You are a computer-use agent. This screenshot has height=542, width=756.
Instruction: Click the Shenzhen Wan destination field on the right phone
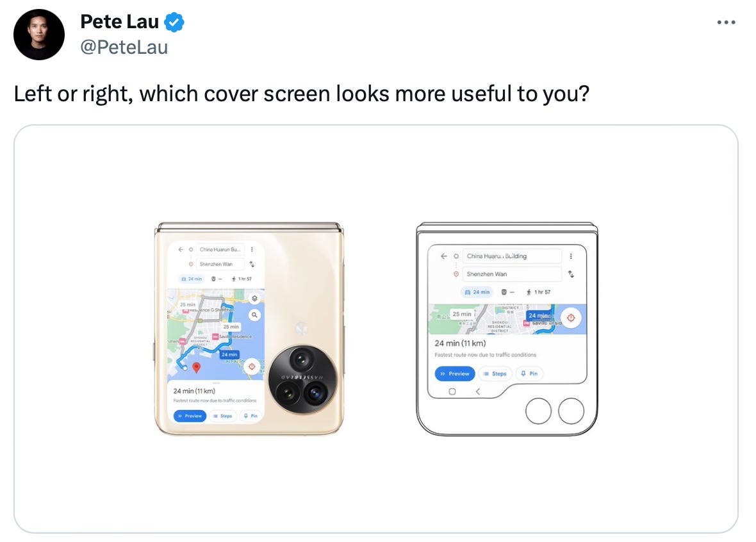point(512,274)
